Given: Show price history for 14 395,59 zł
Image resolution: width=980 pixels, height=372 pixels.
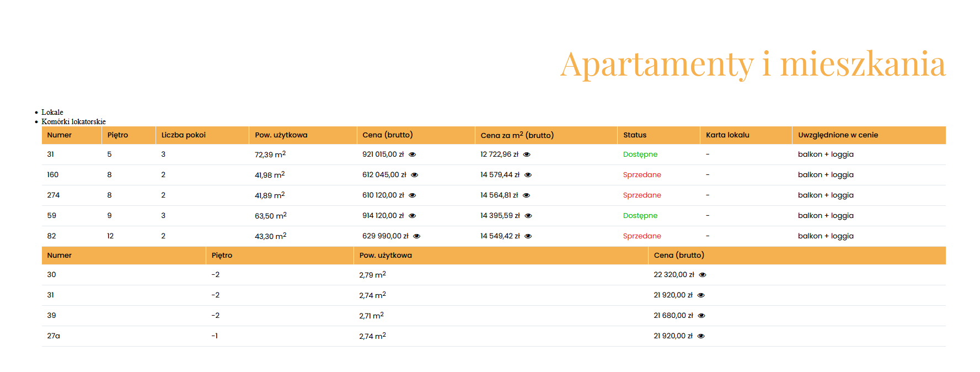Looking at the screenshot, I should click(x=528, y=216).
